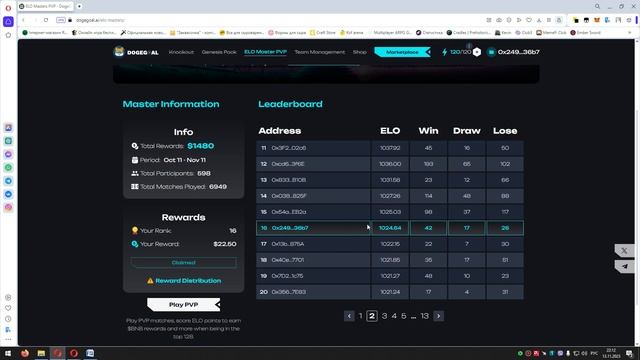Click the Play PVP button
The image size is (640, 360).
coord(184,304)
